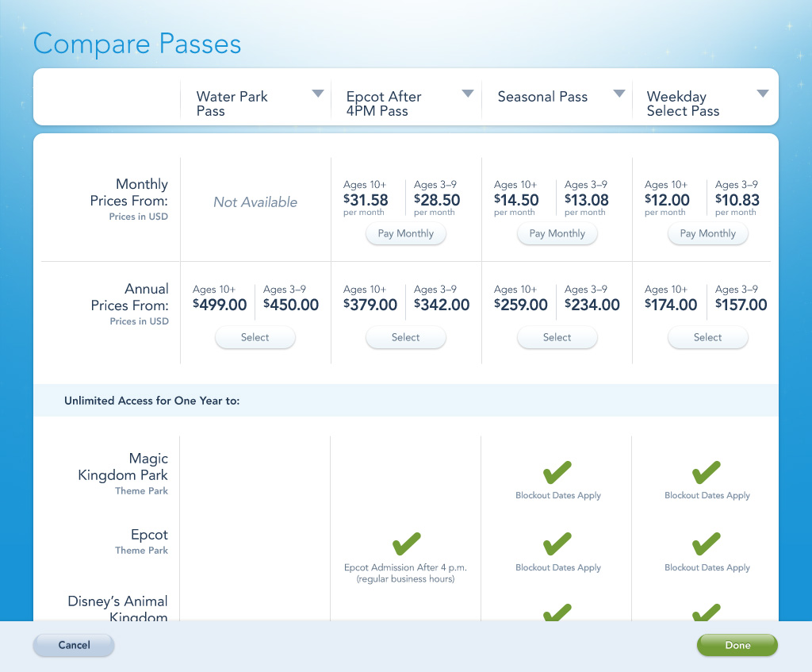Select the Weekday Select annual pass
This screenshot has width=812, height=672.
point(707,338)
